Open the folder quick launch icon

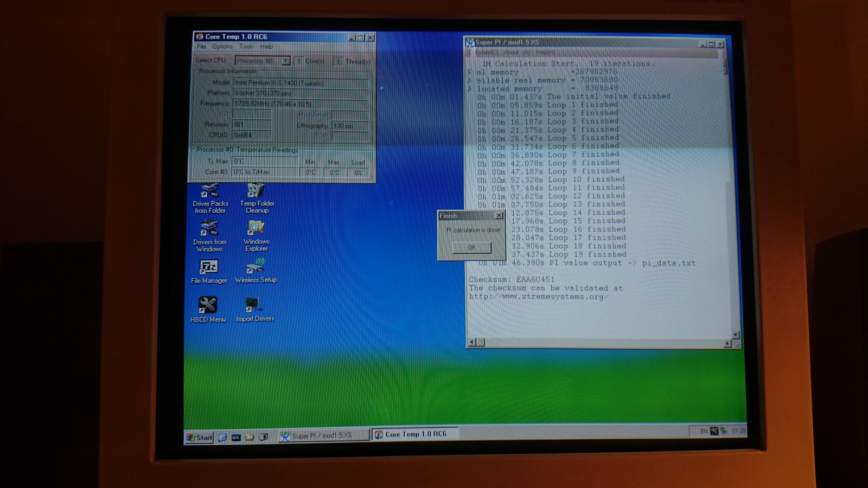250,437
